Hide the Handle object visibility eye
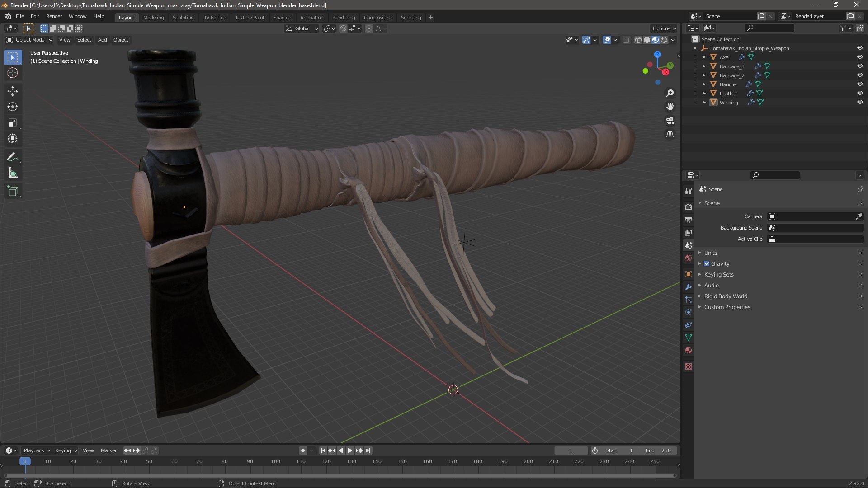The width and height of the screenshot is (868, 488). pos(860,84)
